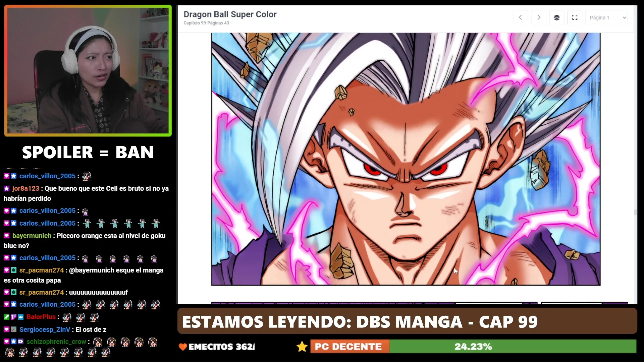This screenshot has height=362, width=644.
Task: Click the ESTAMOS LEYENDO banner text
Action: [x=360, y=322]
